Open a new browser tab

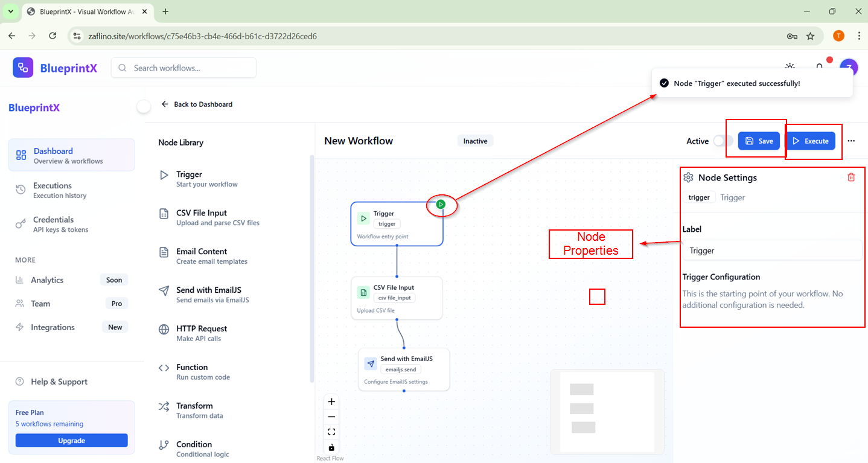(165, 11)
